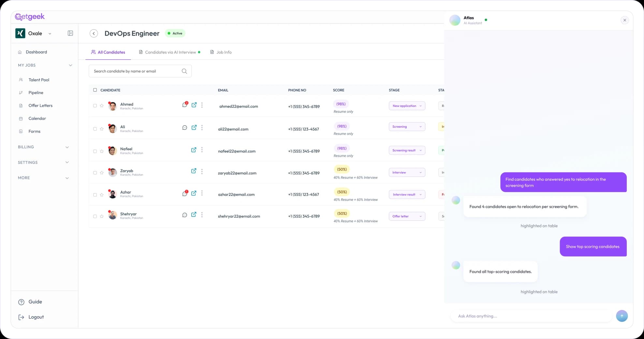Open Ali's Screening stage dropdown
Screen dimensions: 644x339
(407, 126)
